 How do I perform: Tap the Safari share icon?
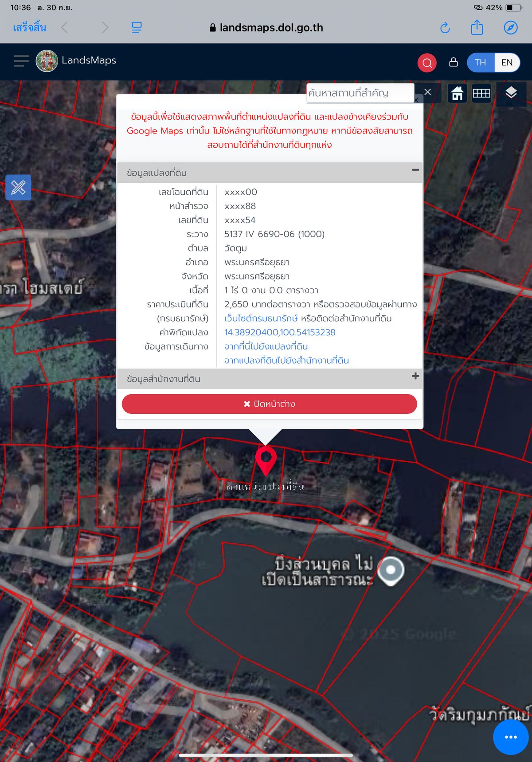tap(477, 27)
